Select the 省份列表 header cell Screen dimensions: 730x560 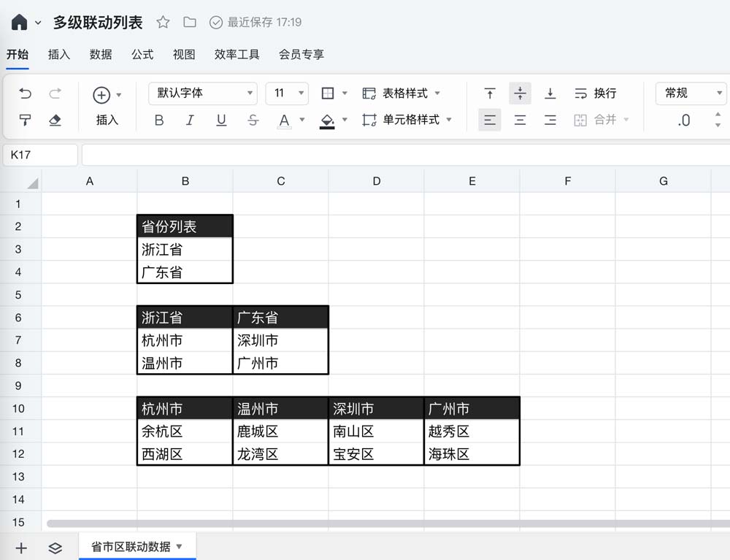click(185, 226)
